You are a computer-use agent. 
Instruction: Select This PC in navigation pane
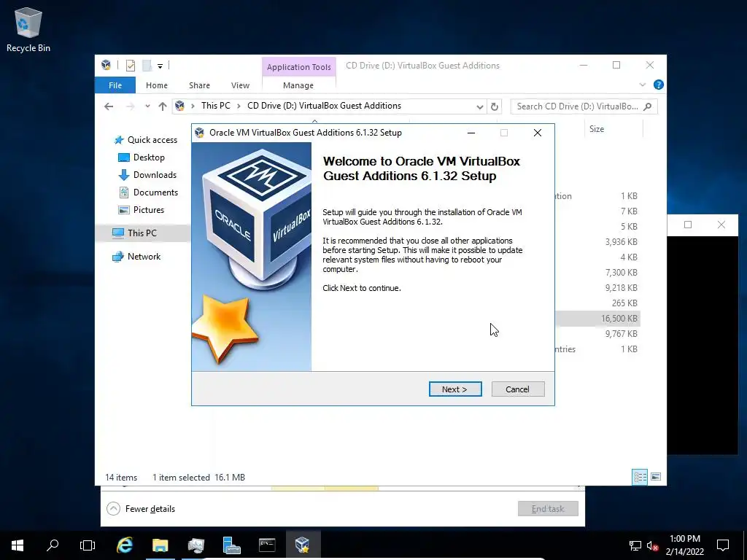tap(143, 233)
